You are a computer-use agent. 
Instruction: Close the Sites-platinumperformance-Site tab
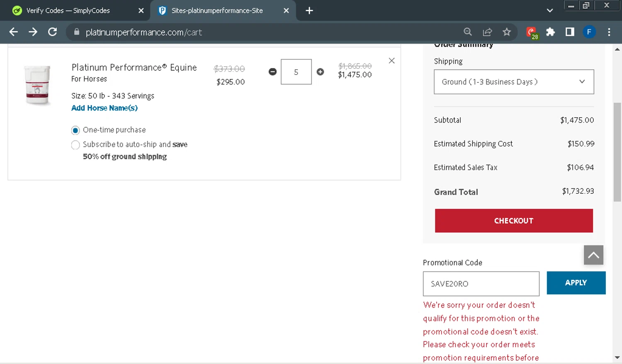coord(286,11)
